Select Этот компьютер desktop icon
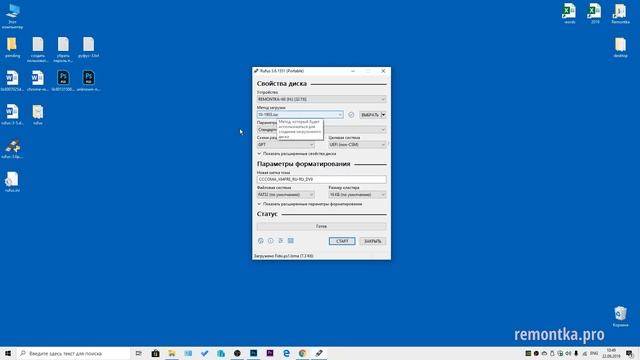The width and height of the screenshot is (640, 360). click(x=12, y=16)
